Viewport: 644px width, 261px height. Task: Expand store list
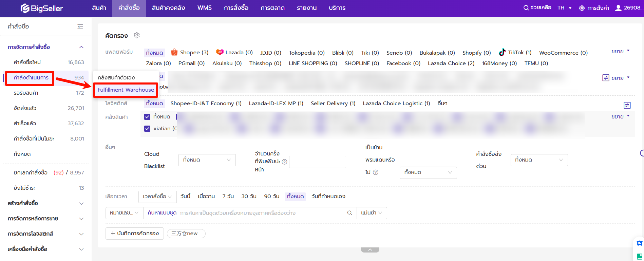point(620,78)
